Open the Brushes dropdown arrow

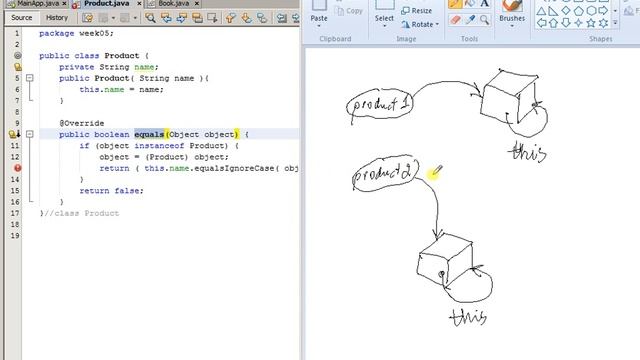coord(512,26)
